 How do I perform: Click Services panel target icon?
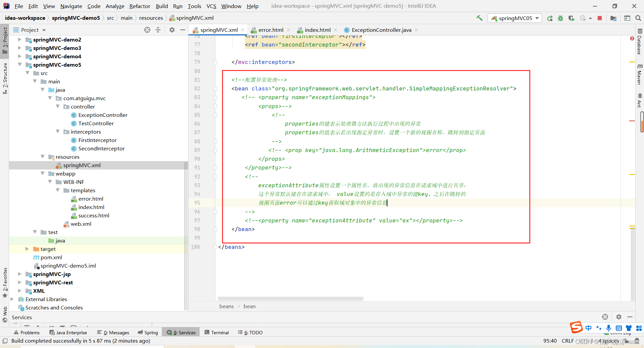[605, 317]
